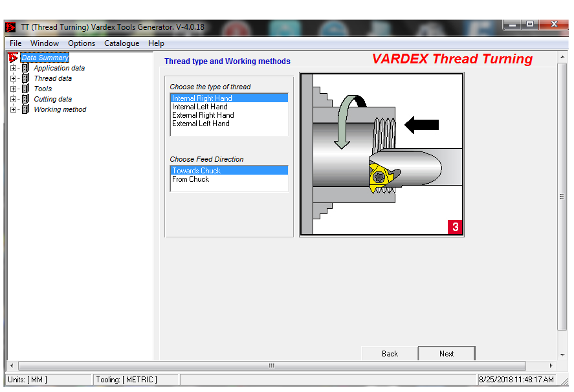Click the red step 3 indicator badge
This screenshot has width=574, height=392.
click(455, 227)
